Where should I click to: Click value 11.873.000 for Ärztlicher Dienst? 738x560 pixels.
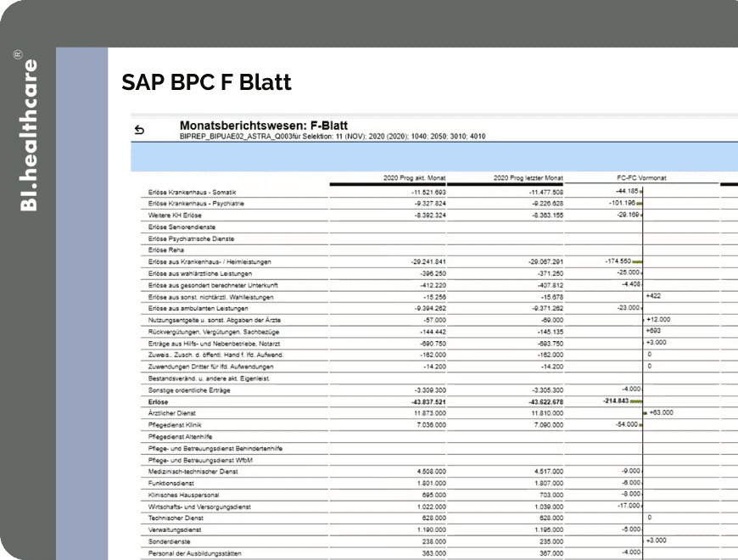tap(430, 414)
